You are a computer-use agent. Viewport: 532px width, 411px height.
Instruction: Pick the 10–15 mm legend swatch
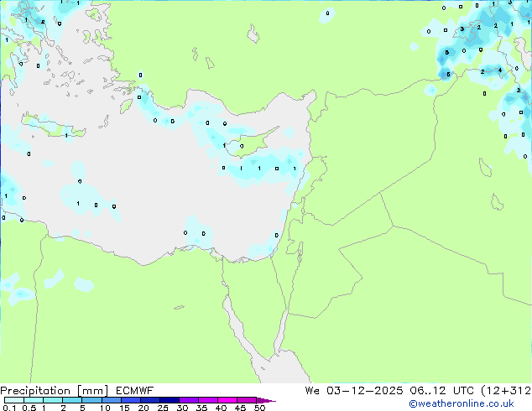pyautogui.click(x=111, y=400)
